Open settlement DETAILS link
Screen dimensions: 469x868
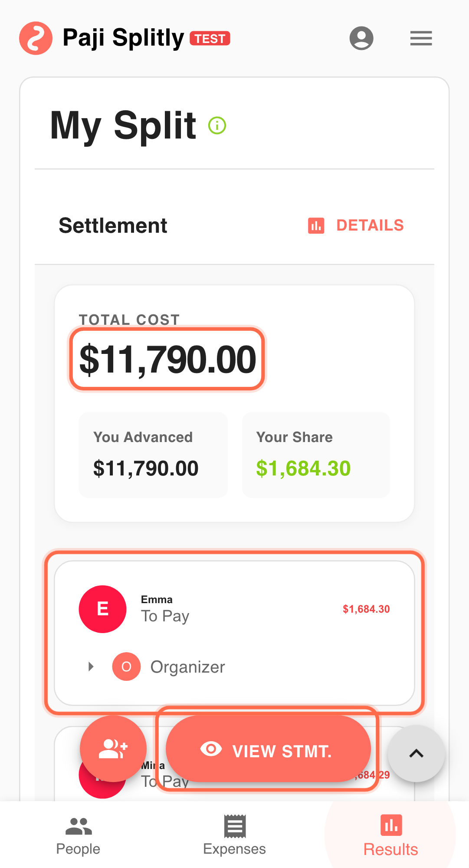tap(370, 226)
